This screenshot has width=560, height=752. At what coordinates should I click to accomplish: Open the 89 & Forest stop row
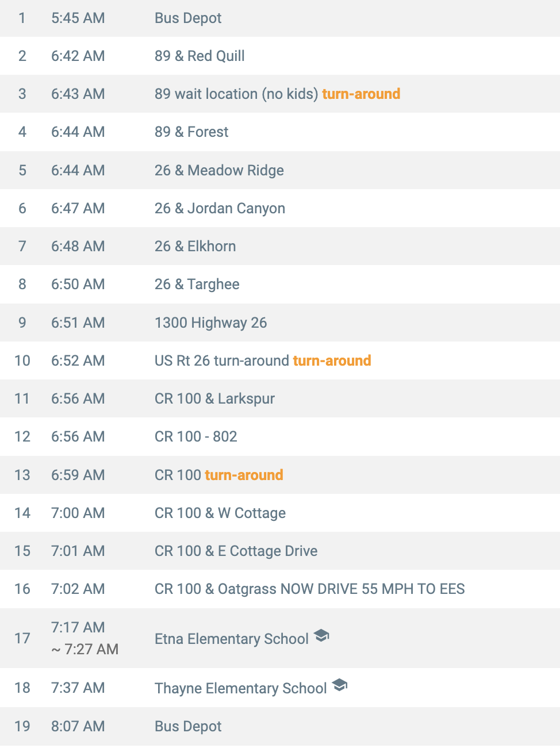280,132
